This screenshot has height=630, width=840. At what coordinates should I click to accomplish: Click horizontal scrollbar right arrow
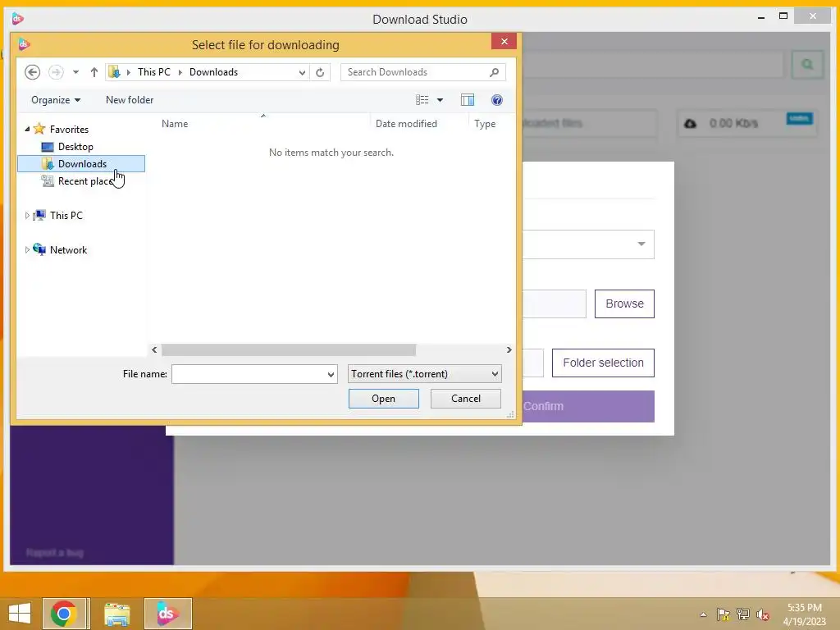[509, 349]
